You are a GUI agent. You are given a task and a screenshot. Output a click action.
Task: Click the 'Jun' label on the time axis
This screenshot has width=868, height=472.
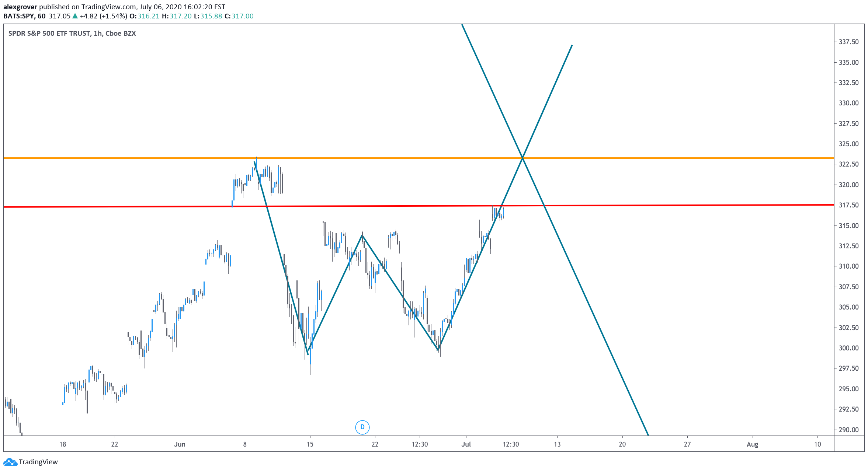(x=180, y=444)
